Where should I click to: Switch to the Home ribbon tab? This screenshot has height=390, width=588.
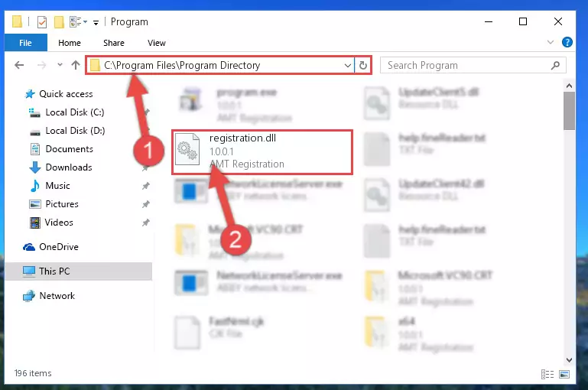coord(70,43)
